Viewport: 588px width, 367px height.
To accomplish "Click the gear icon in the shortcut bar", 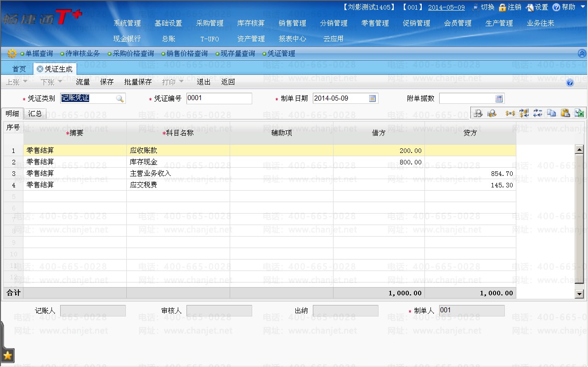I will pos(12,53).
